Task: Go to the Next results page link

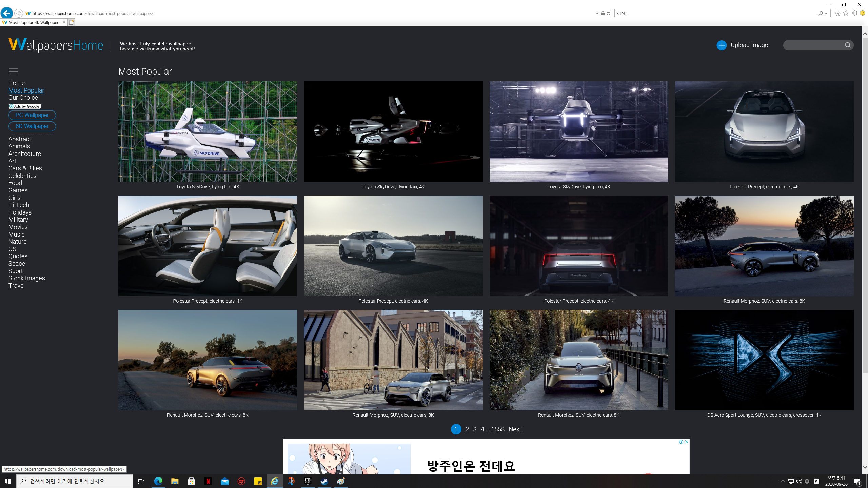Action: [515, 429]
